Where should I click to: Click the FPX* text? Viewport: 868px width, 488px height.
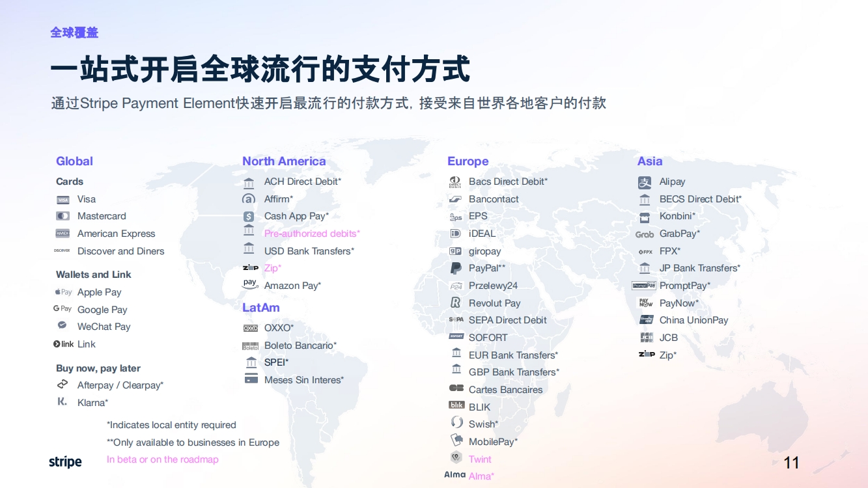670,251
